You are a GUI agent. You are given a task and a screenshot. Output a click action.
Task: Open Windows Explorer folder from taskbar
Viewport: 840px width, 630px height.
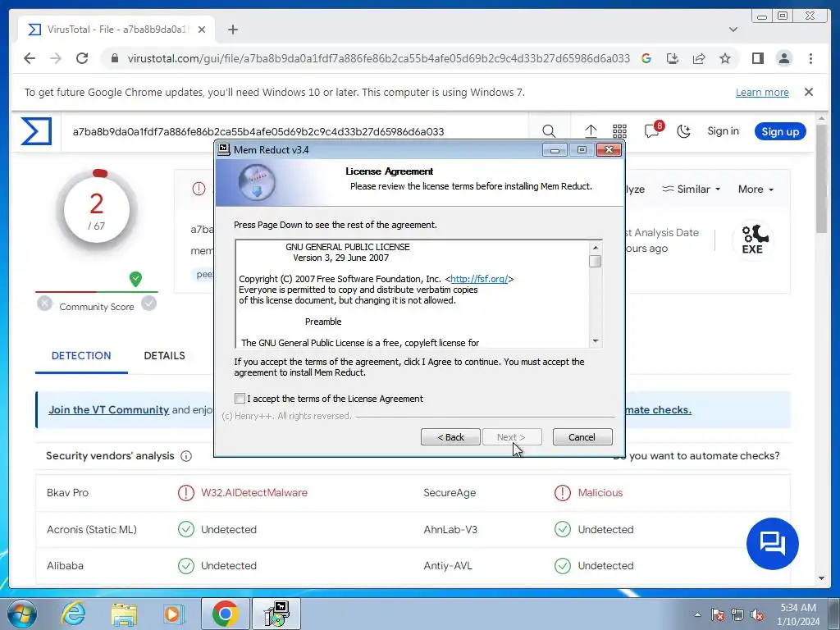coord(125,614)
